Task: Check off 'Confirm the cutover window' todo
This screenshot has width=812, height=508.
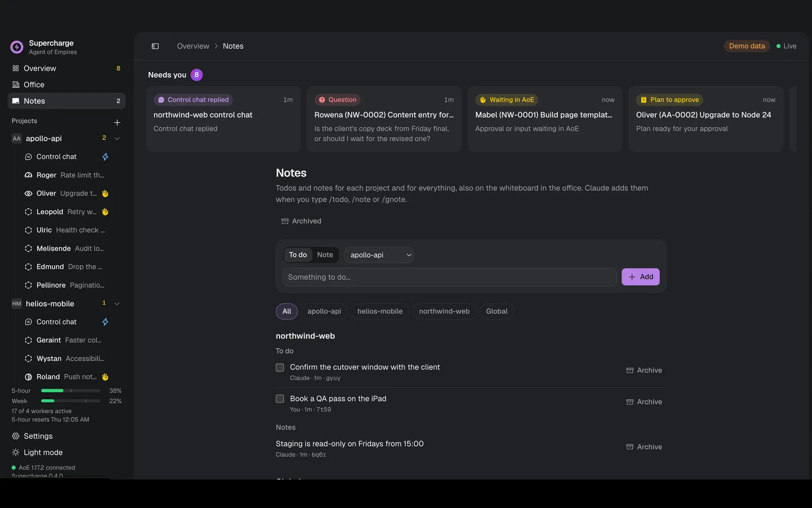Action: pos(280,367)
